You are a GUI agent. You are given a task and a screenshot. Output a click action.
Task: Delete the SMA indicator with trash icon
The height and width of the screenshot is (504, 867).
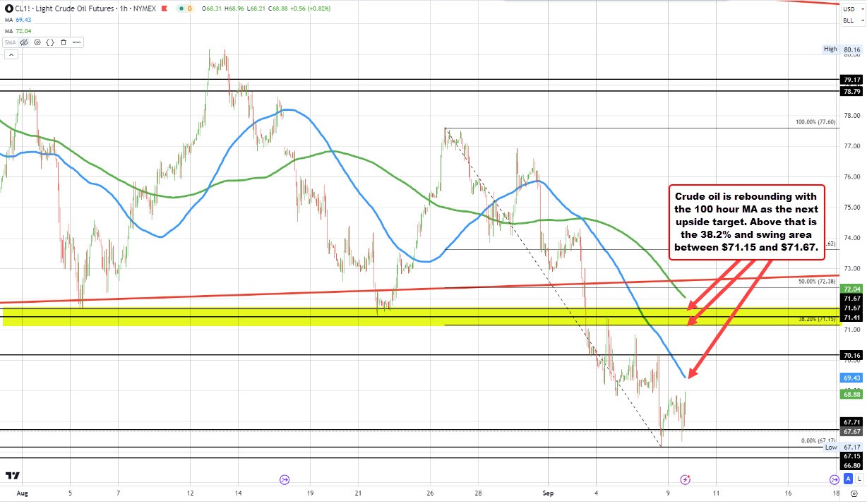tap(64, 42)
